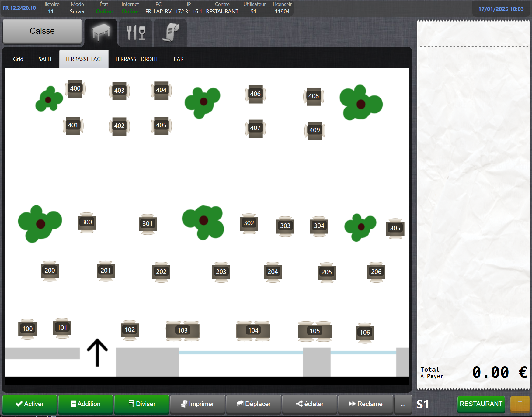Select table 400 on the terrace
This screenshot has height=417, width=532.
coord(75,88)
